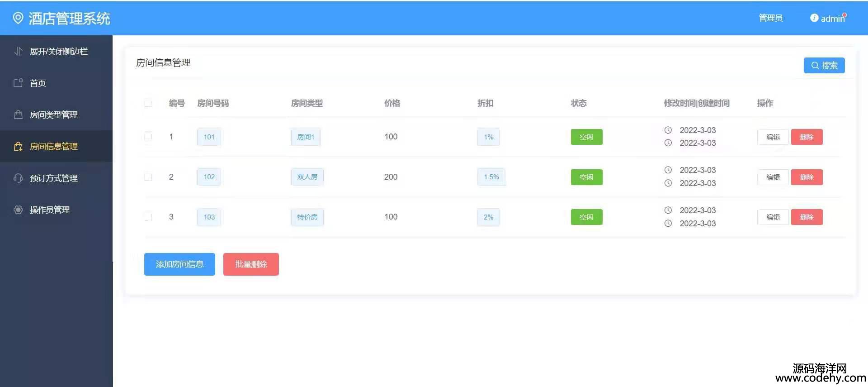Check the checkbox for room 103 row
This screenshot has height=387, width=868.
click(148, 216)
